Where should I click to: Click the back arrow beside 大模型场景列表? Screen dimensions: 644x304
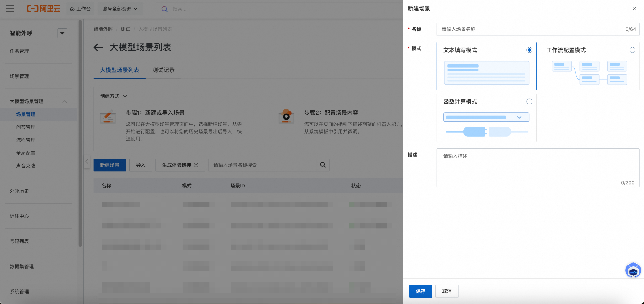98,47
